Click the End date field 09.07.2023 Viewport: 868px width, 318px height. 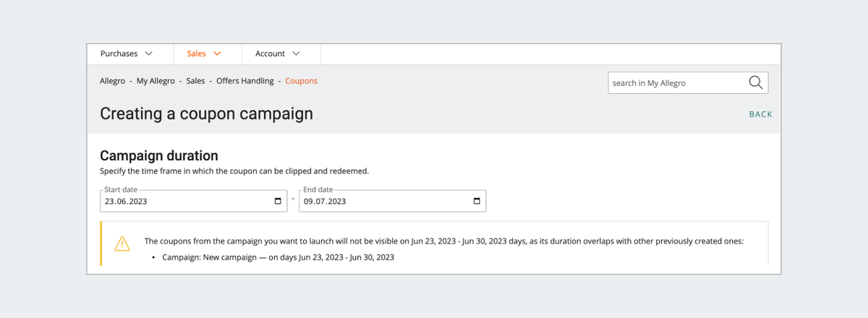392,201
